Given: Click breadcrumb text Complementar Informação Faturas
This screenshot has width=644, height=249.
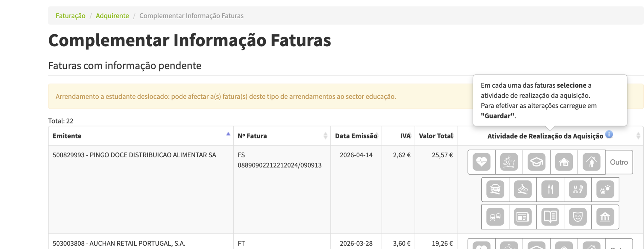Looking at the screenshot, I should (192, 16).
